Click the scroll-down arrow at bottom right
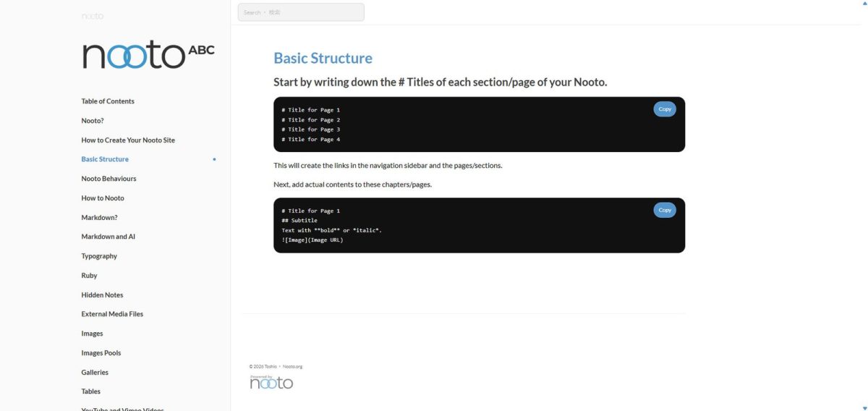 coord(864,407)
